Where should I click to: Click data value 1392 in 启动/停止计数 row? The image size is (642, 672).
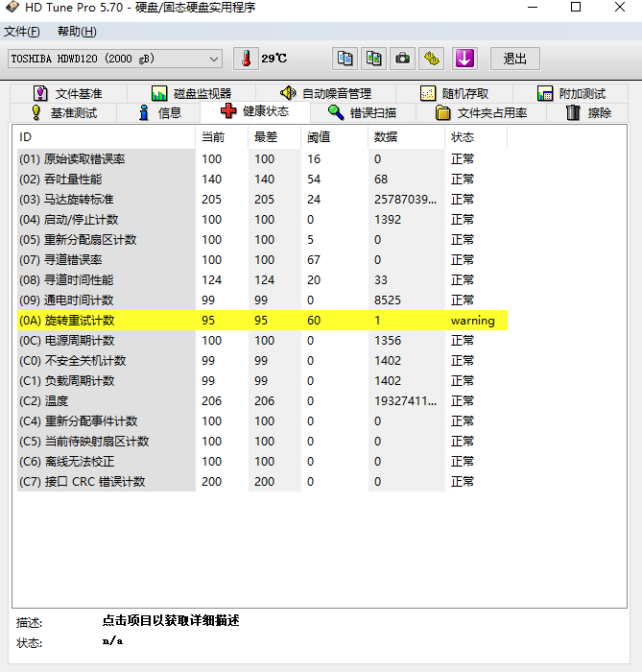[388, 220]
